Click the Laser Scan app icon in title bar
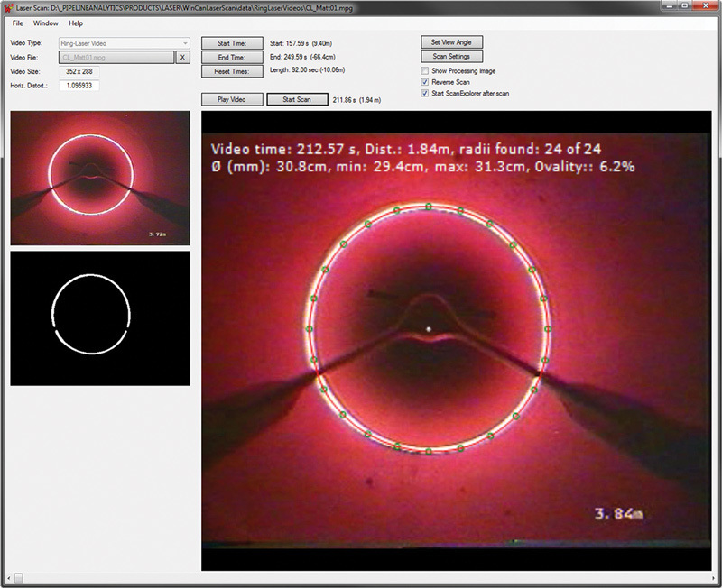722x588 pixels. pos(8,7)
